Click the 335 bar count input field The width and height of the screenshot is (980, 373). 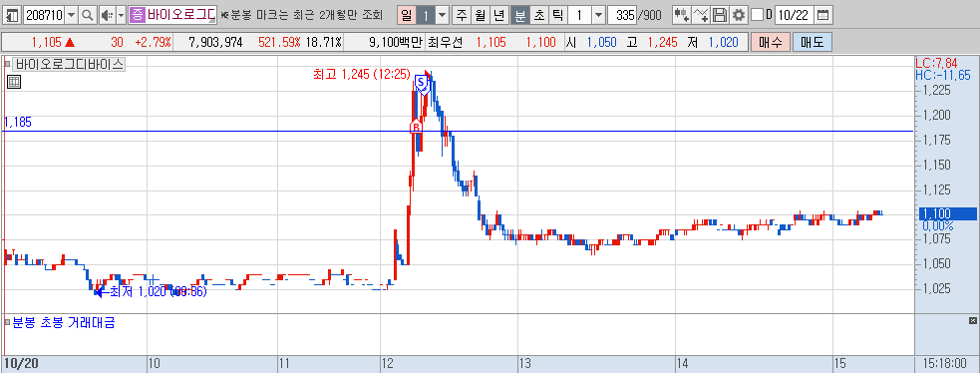tap(621, 15)
